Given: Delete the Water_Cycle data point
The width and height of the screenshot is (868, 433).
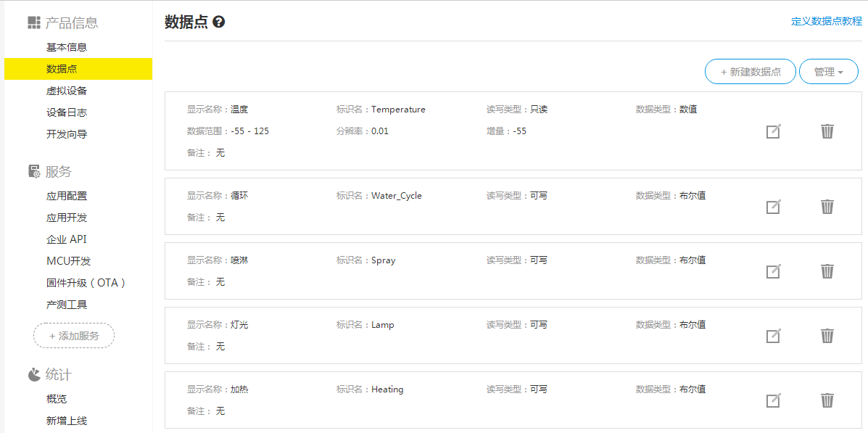Looking at the screenshot, I should coord(827,207).
